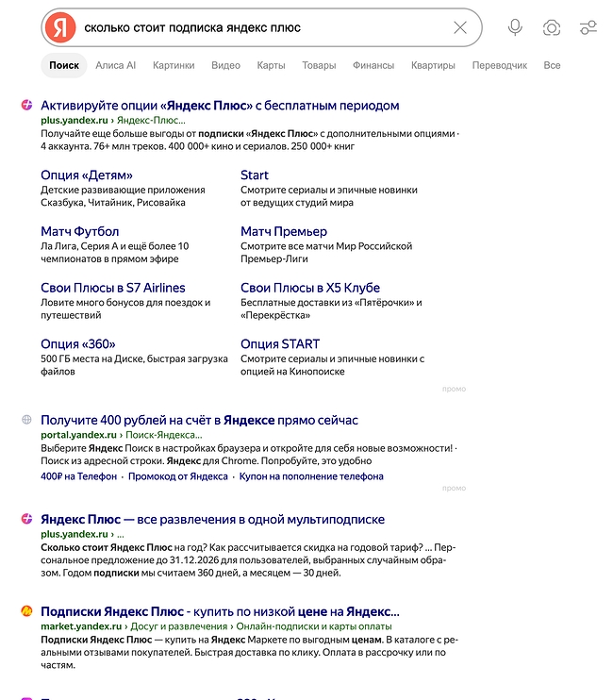613x700 pixels.
Task: Click the globe favicon of portal.yandex.ru result
Action: (x=26, y=419)
